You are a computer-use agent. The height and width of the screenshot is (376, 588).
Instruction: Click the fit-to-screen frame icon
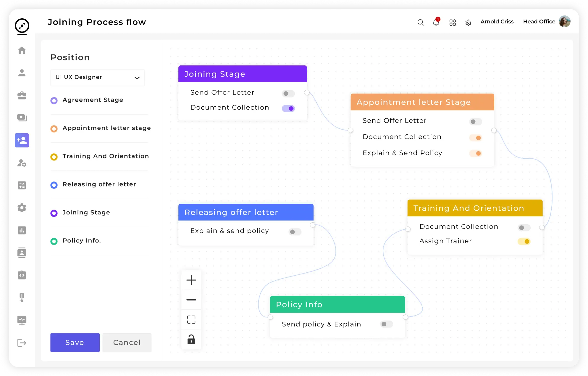tap(191, 320)
